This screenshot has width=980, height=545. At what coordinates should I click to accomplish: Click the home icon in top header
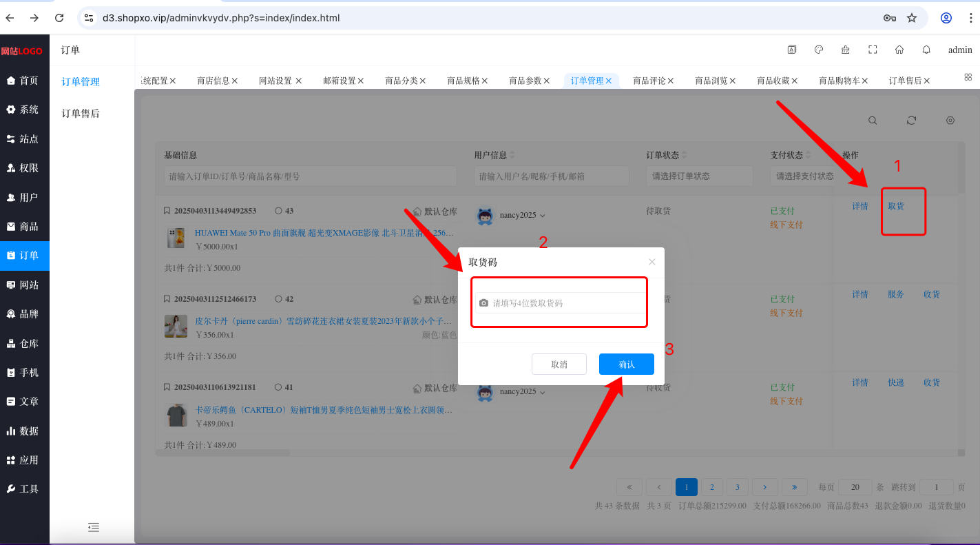coord(899,50)
